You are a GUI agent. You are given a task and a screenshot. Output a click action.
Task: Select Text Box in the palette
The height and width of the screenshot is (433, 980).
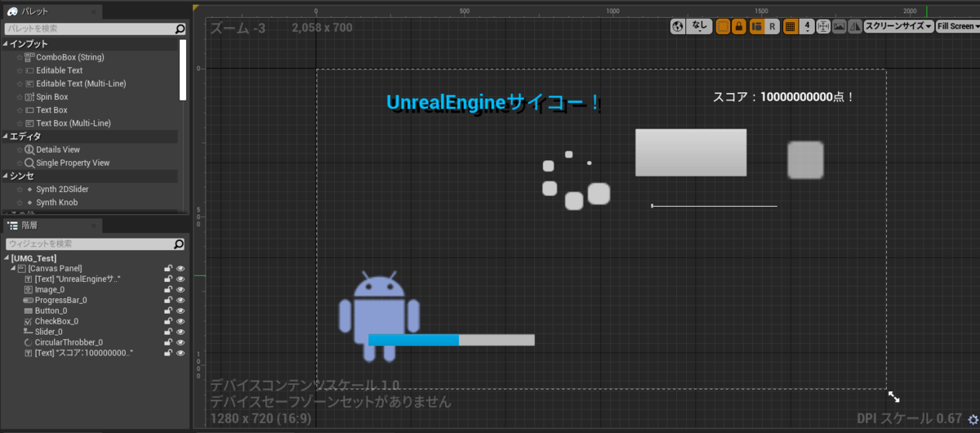click(52, 109)
